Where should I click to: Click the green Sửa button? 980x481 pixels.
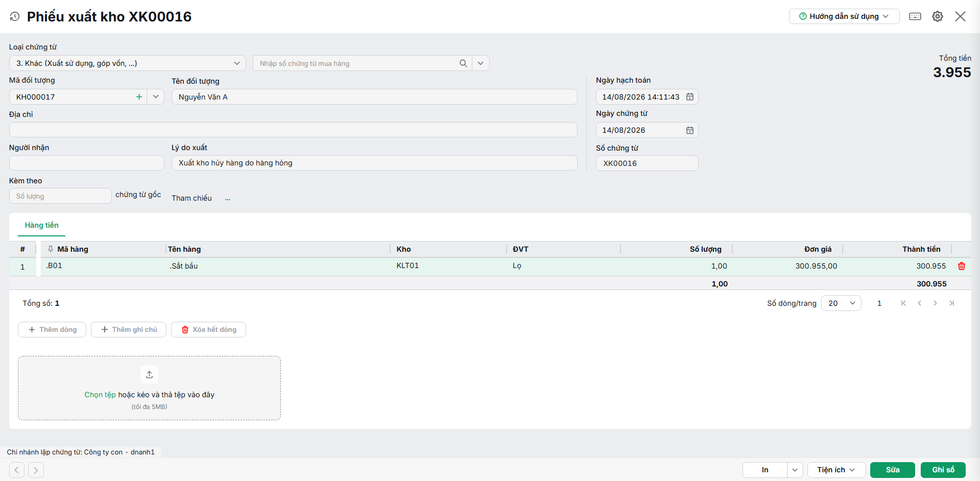[x=893, y=470]
